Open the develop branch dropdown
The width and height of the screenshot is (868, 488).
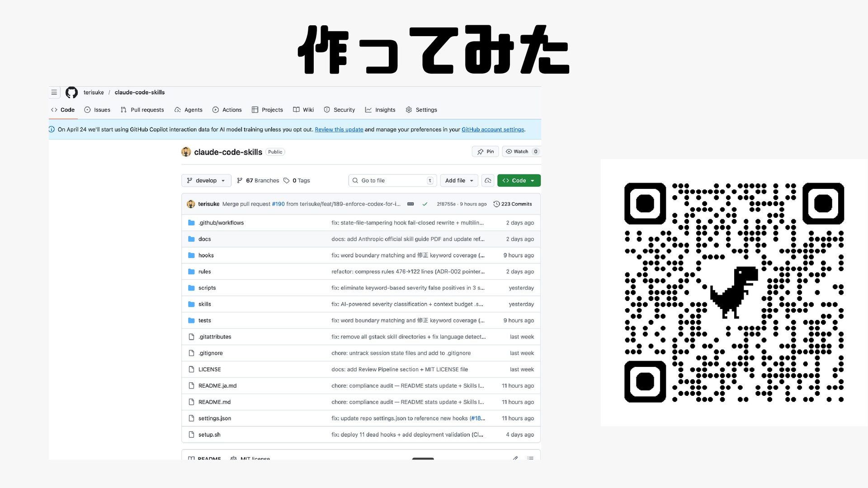point(206,181)
